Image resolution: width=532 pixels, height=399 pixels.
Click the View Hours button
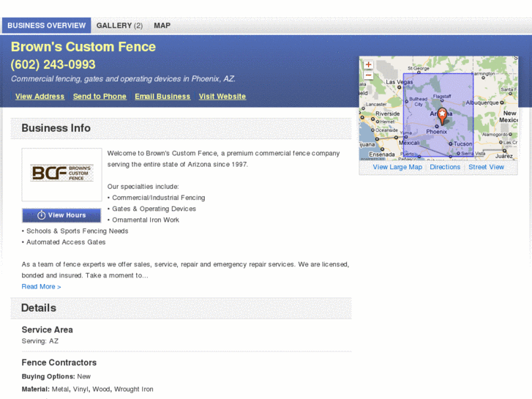point(61,215)
